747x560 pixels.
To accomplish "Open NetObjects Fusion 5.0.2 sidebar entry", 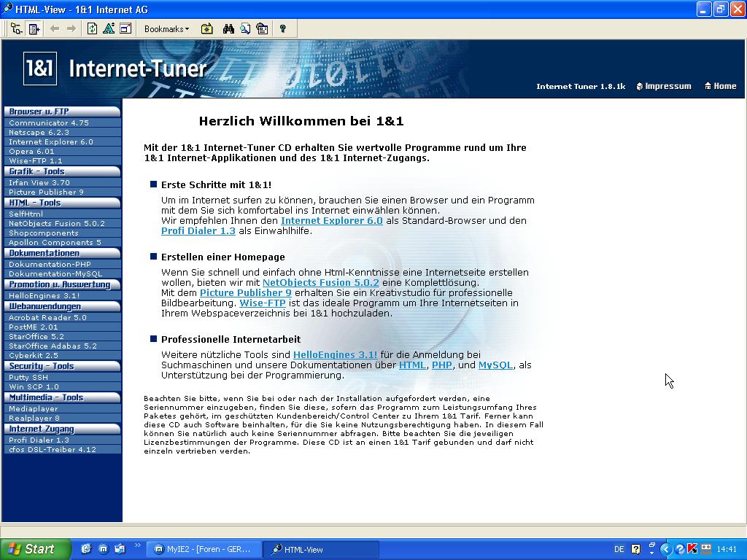I will [x=62, y=223].
